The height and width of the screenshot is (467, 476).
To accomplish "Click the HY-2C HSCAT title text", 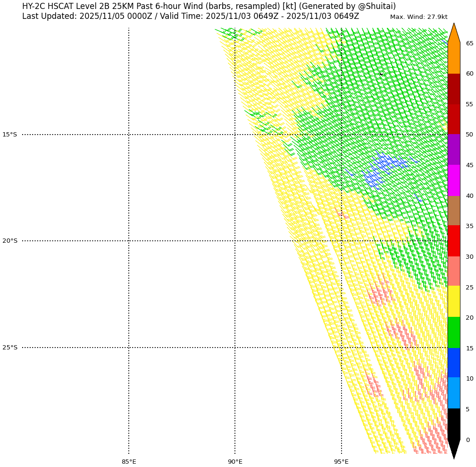I will click(209, 6).
